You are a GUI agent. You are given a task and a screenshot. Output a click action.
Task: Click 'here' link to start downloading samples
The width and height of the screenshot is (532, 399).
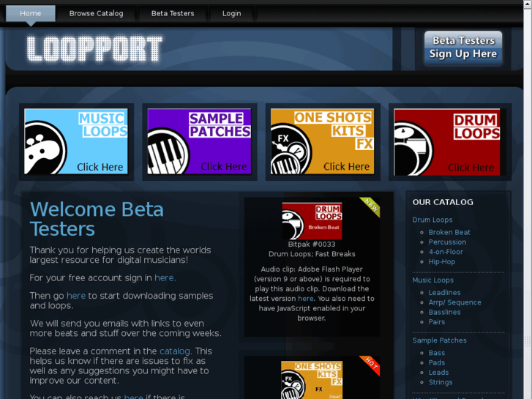pyautogui.click(x=76, y=296)
